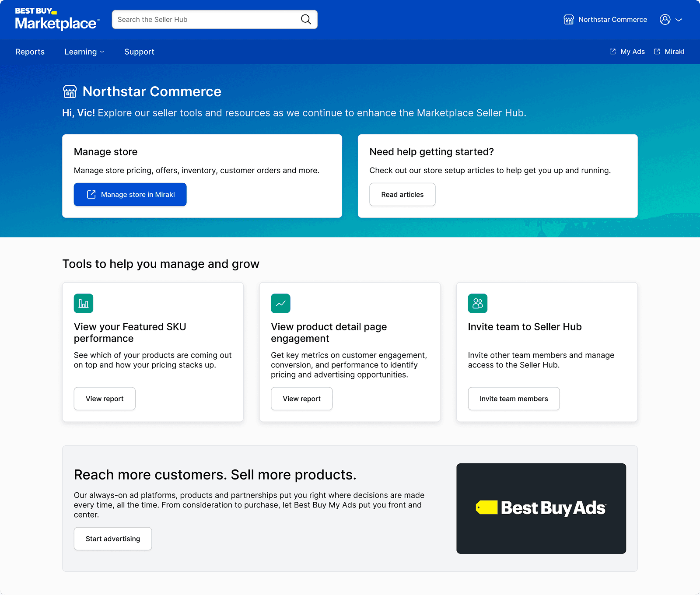The height and width of the screenshot is (595, 700).
Task: Expand the Learning dropdown menu
Action: [x=84, y=52]
